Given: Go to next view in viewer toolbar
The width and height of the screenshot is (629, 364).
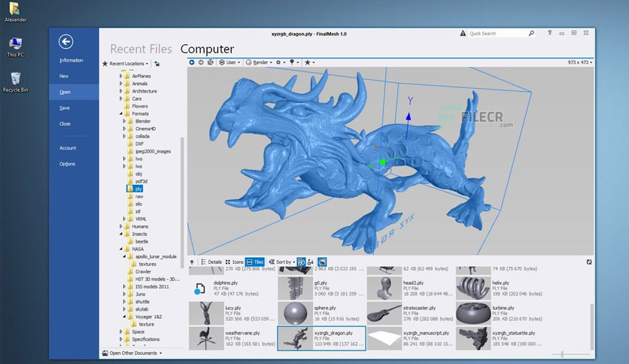Looking at the screenshot, I should [x=201, y=62].
